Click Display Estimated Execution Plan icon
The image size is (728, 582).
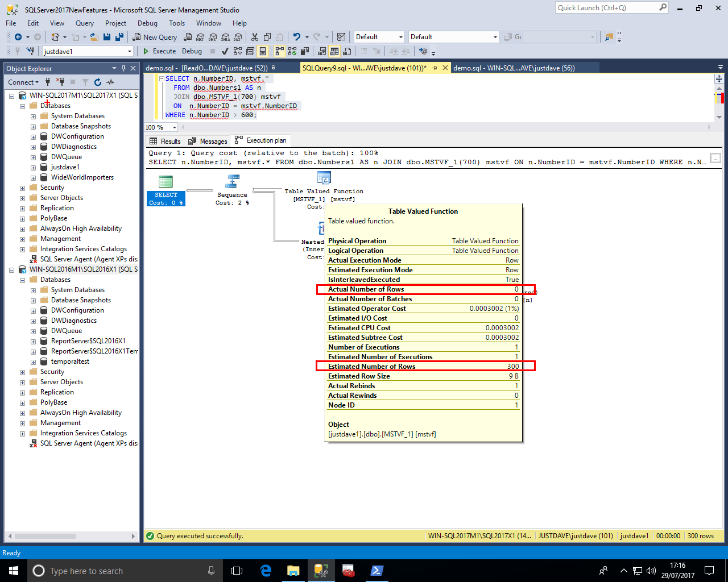238,51
